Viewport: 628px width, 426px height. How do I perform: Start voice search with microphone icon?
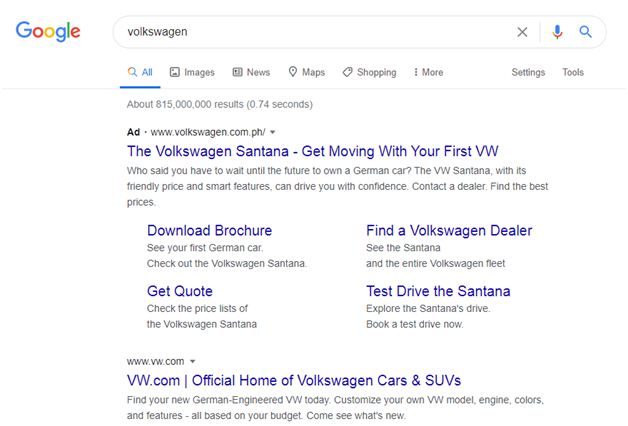coord(557,32)
